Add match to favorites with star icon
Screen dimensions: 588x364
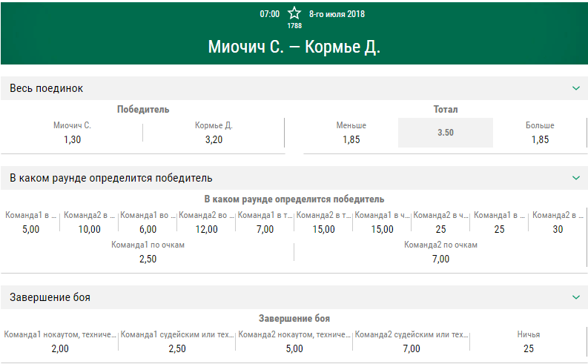point(294,13)
